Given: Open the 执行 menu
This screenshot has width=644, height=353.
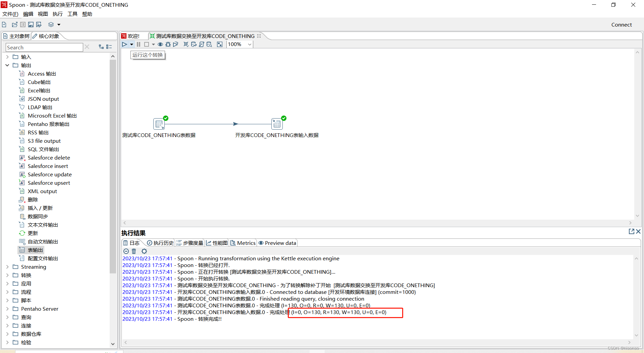Looking at the screenshot, I should 58,14.
